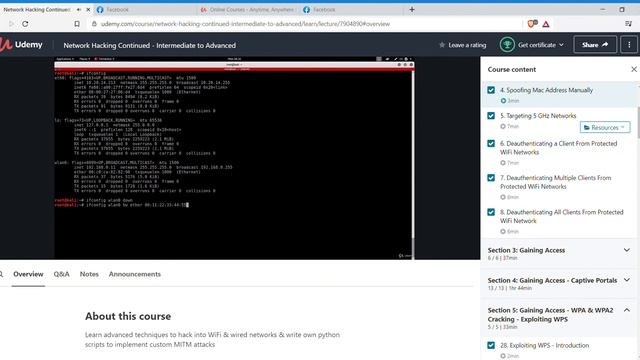Image resolution: width=640 pixels, height=360 pixels.
Task: Click the muted speaker icon on first tab
Action: tap(79, 9)
